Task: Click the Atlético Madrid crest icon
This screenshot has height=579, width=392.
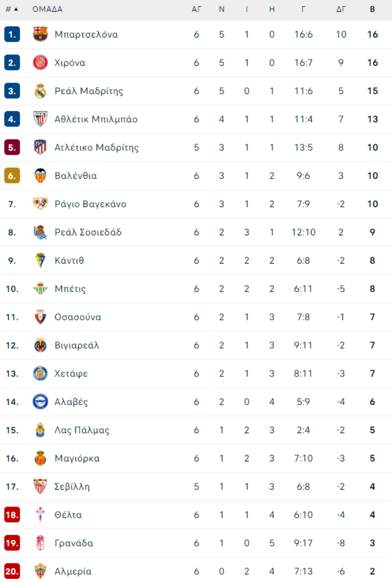Action: pyautogui.click(x=40, y=147)
